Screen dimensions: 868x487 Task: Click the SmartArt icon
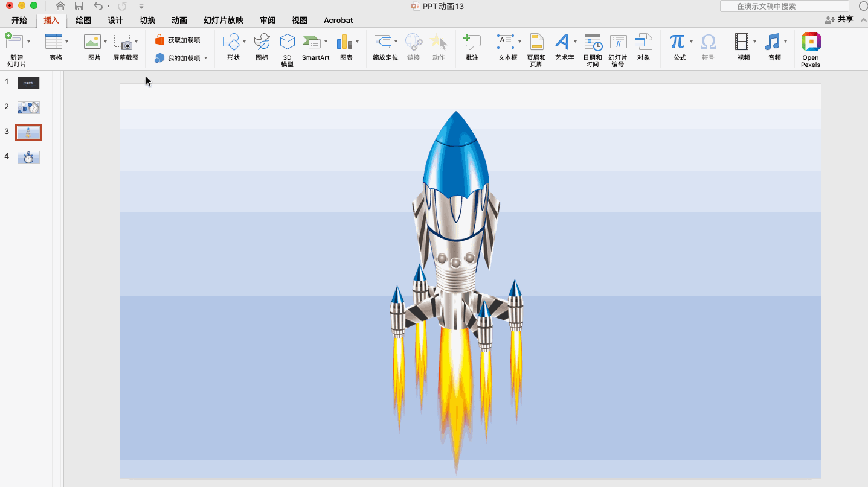coord(312,42)
